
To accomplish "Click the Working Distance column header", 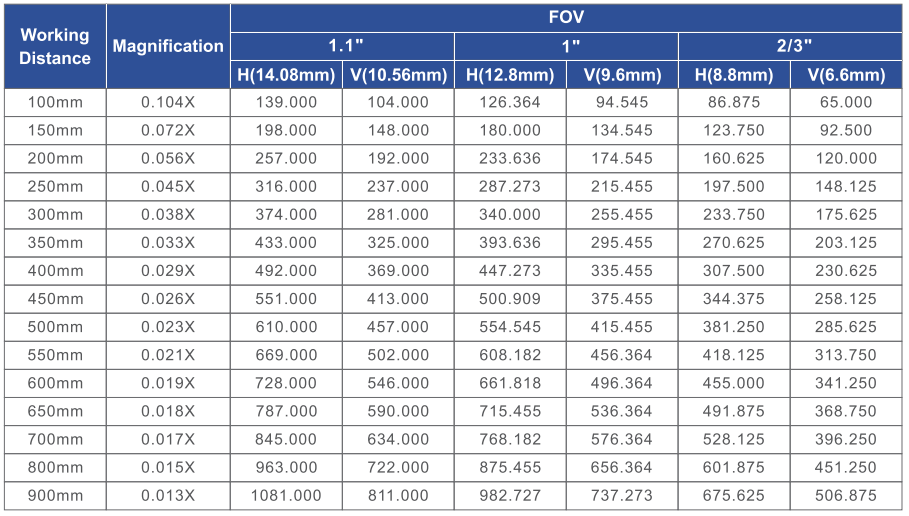I will 55,46.
